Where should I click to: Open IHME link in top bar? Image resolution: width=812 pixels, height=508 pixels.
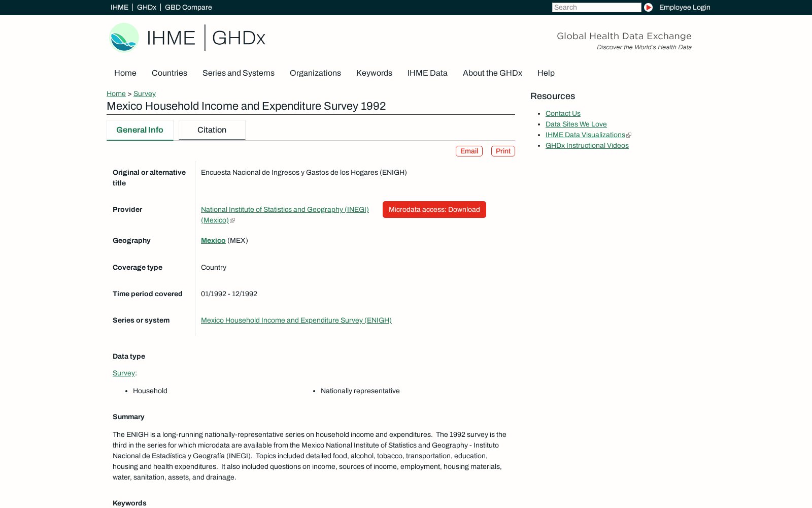(119, 7)
